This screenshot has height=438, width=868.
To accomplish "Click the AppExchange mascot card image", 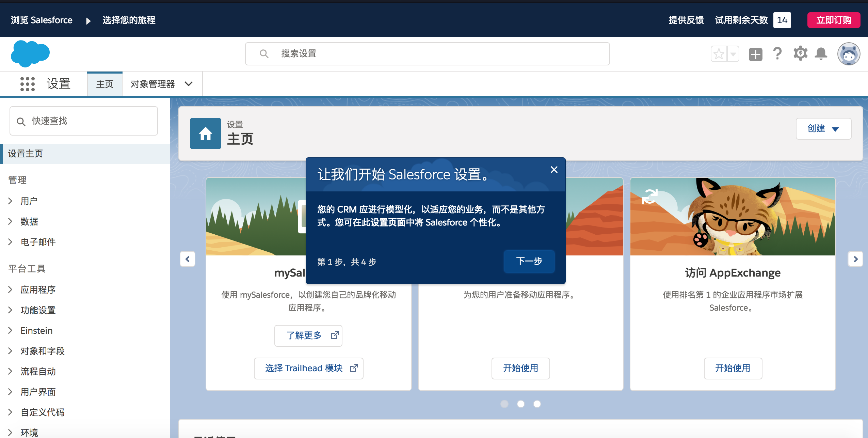I will tap(733, 217).
